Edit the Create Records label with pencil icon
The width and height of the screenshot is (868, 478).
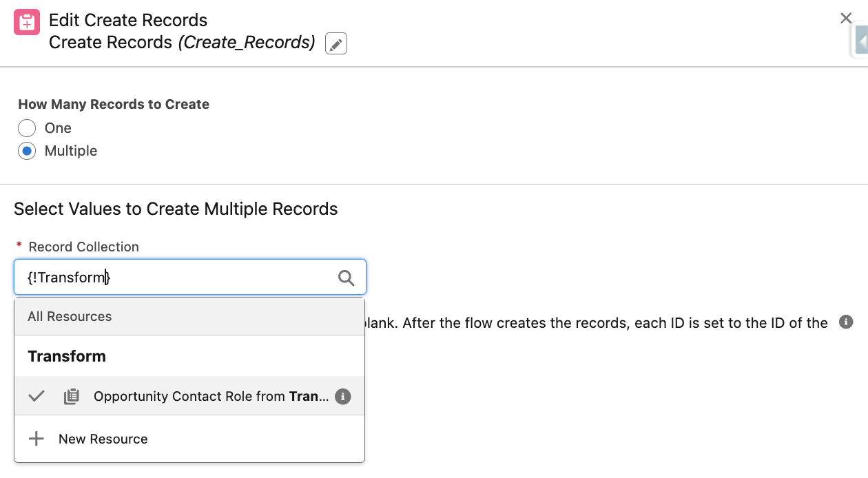pos(336,43)
